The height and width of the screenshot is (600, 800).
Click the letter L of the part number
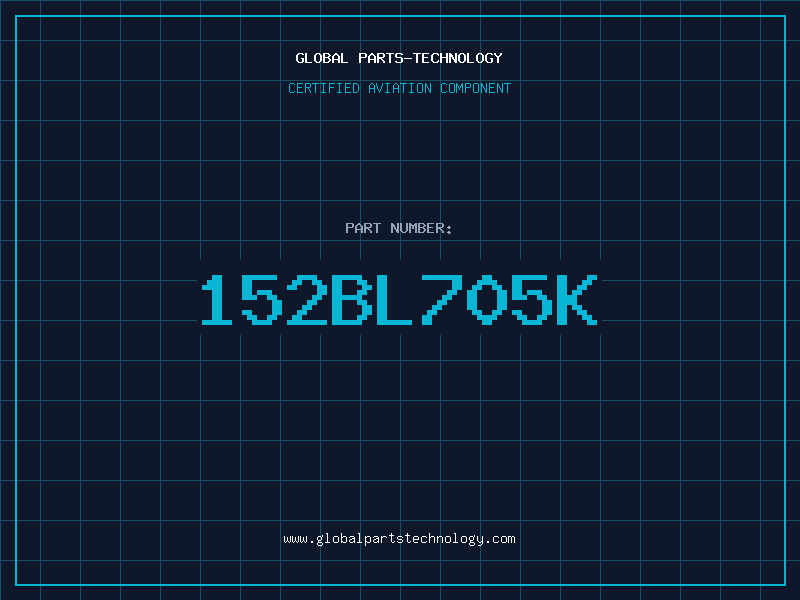coord(394,299)
